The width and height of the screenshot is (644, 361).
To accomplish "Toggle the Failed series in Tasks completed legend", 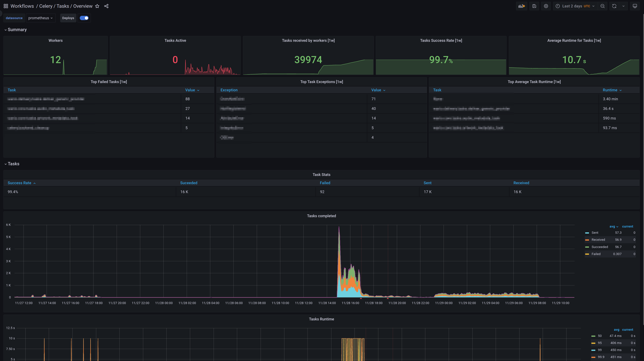I will [596, 254].
